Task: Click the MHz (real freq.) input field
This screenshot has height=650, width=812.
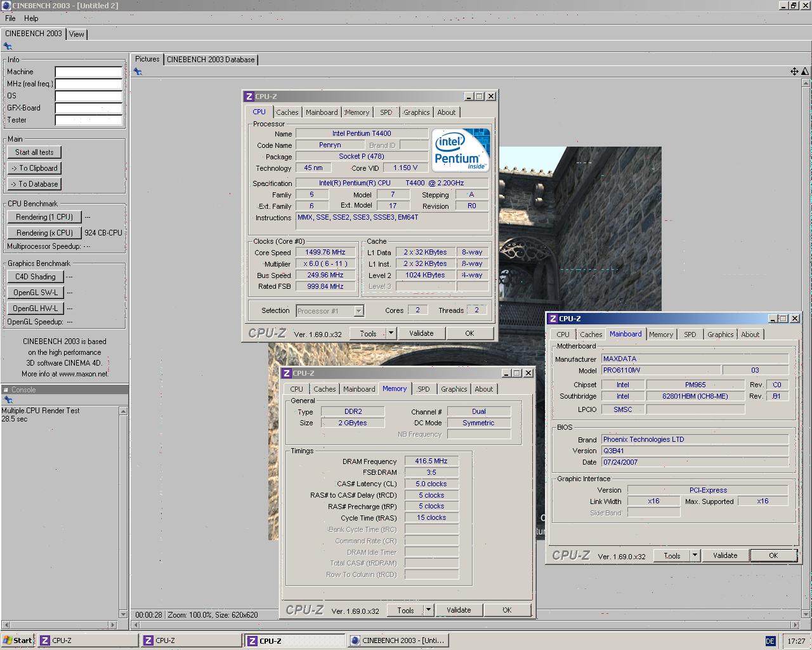Action: pos(89,84)
